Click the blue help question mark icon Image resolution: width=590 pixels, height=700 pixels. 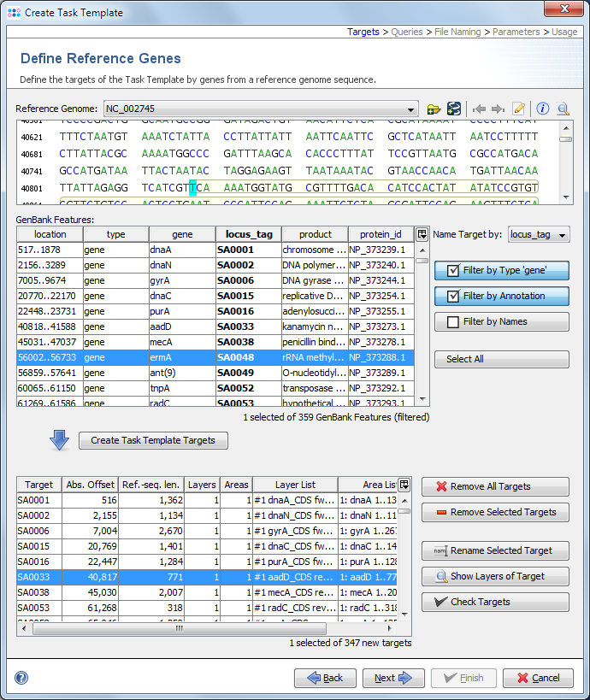click(x=21, y=678)
